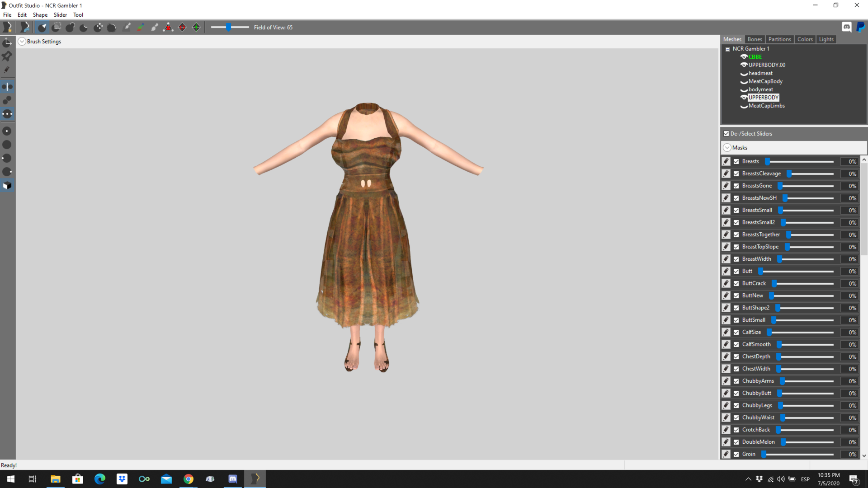Open the Edit menu

tap(22, 15)
